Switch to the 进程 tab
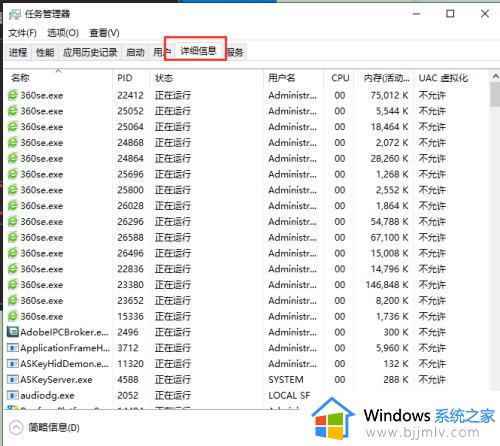 (18, 52)
